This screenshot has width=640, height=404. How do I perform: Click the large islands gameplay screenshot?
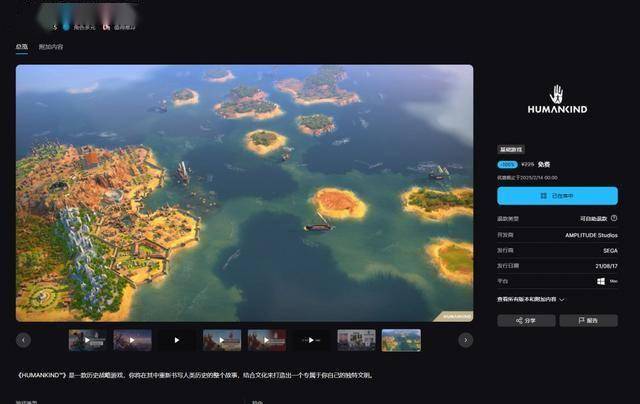point(244,193)
